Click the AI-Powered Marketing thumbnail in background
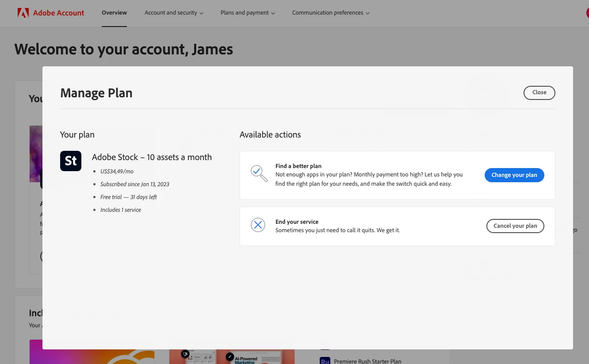 [x=232, y=357]
